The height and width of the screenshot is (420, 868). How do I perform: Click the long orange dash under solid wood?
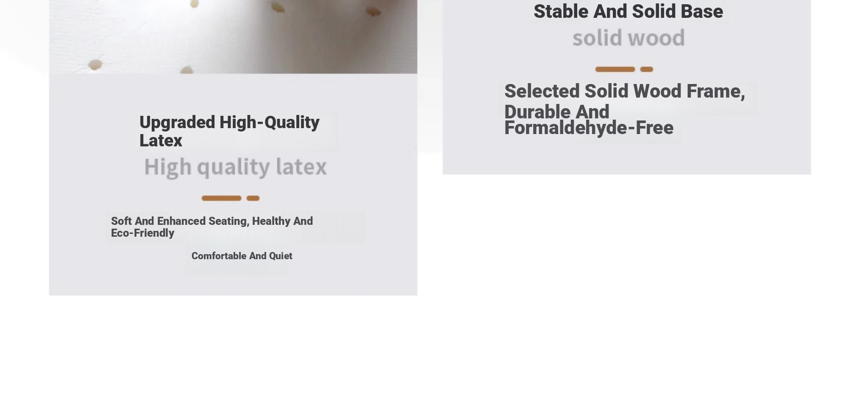tap(615, 69)
